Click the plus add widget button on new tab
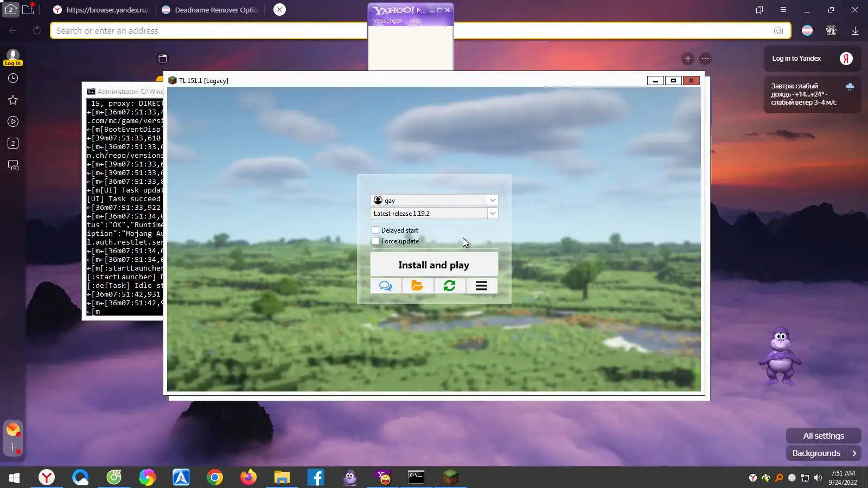 coord(688,59)
